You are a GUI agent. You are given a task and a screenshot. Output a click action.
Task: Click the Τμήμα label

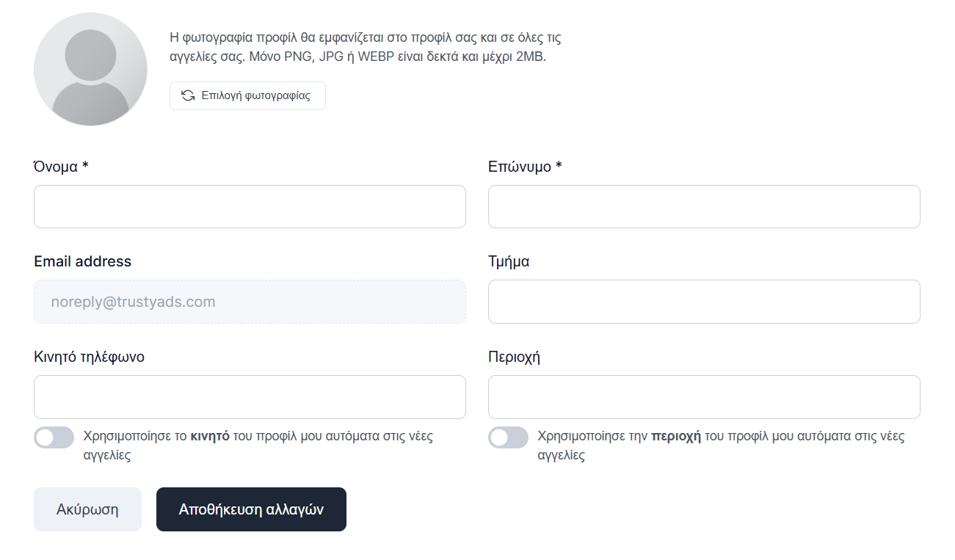[x=509, y=262]
